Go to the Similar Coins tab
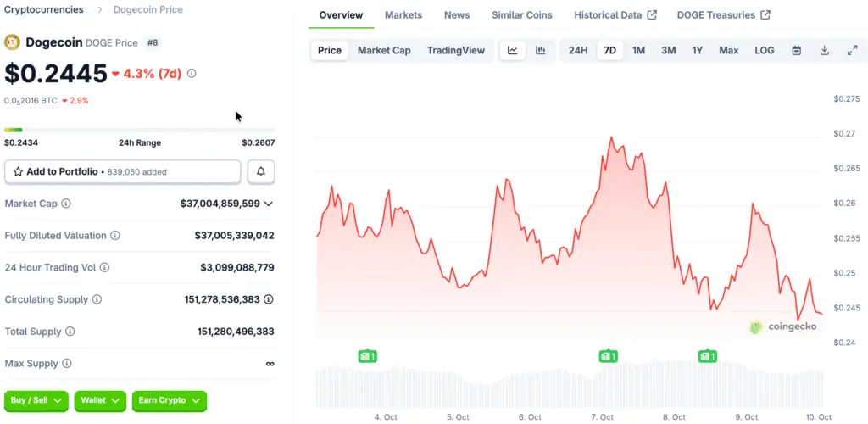 click(x=521, y=15)
